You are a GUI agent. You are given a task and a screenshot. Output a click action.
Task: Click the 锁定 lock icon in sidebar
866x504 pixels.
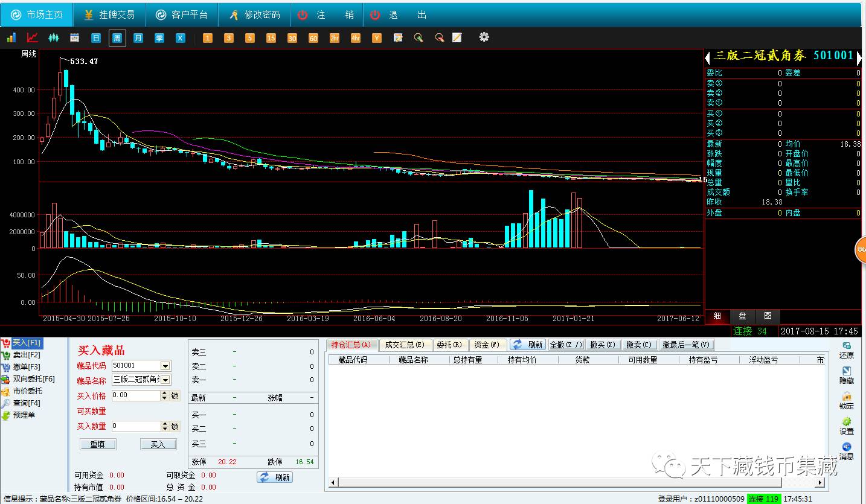point(847,400)
